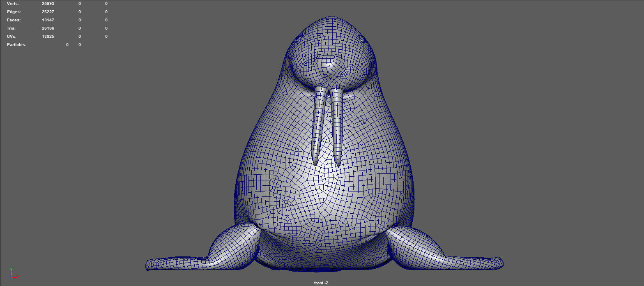
Task: Click the Edges: label in HUD
Action: point(14,12)
